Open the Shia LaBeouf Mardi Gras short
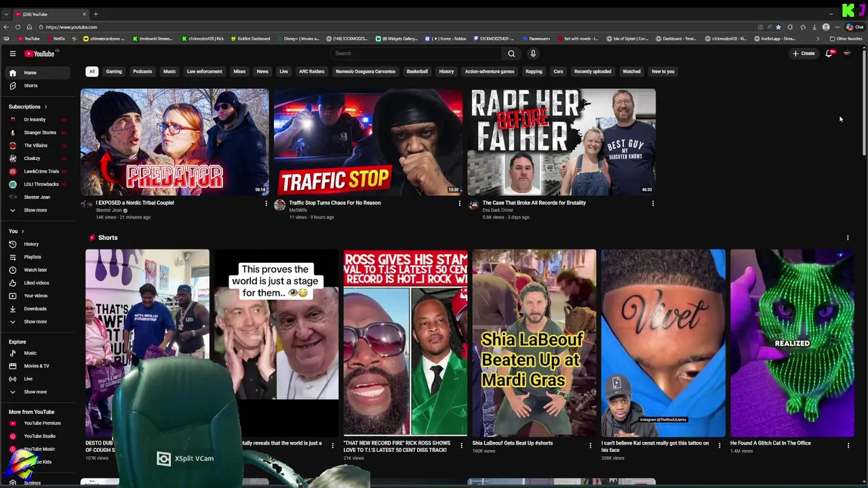 (x=534, y=342)
